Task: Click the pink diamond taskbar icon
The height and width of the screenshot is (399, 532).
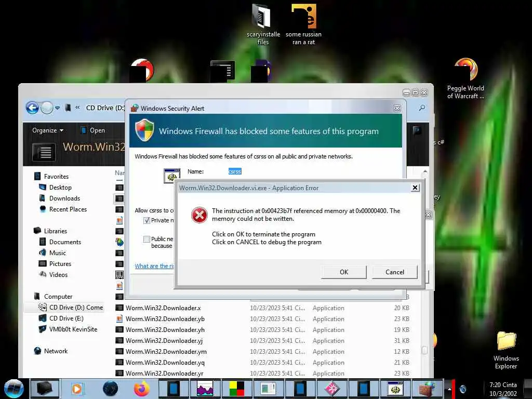Action: (332, 389)
